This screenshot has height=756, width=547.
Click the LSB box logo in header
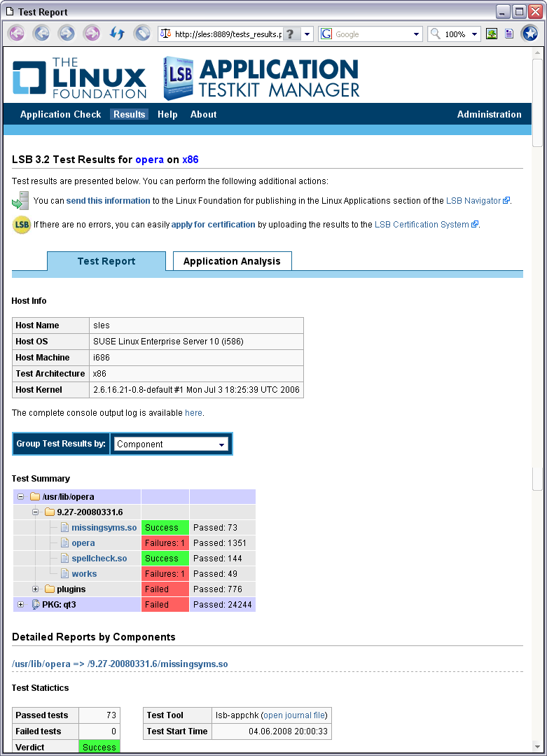point(178,78)
